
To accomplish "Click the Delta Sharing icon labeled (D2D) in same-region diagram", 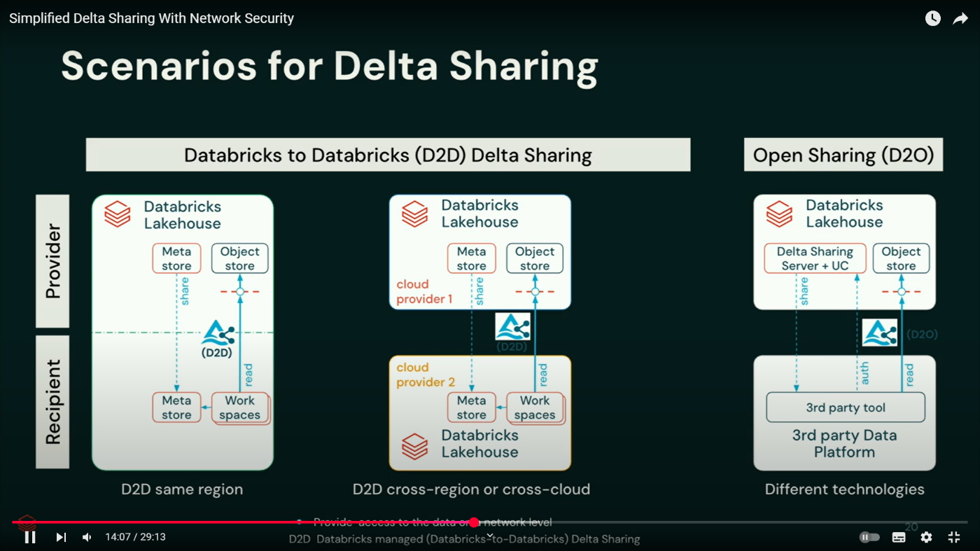I will pyautogui.click(x=218, y=333).
